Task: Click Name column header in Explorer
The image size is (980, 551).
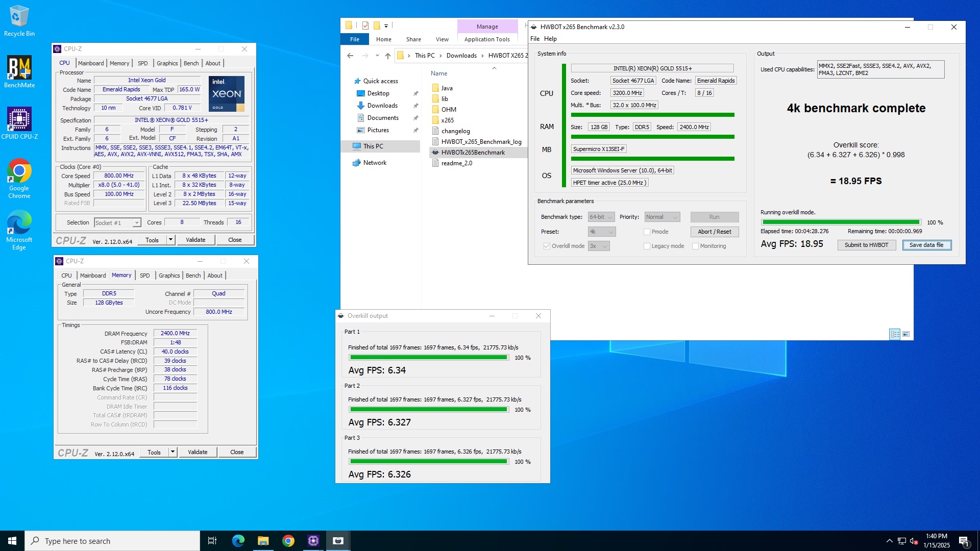Action: click(x=438, y=73)
